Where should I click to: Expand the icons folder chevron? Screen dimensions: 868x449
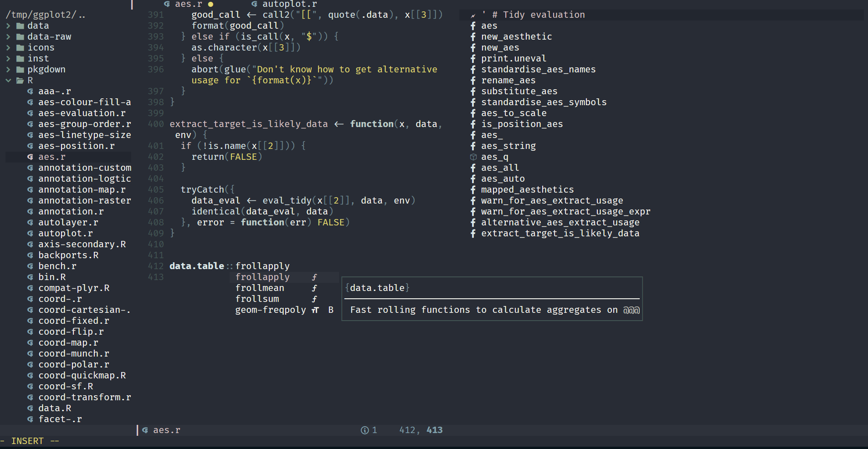click(8, 48)
